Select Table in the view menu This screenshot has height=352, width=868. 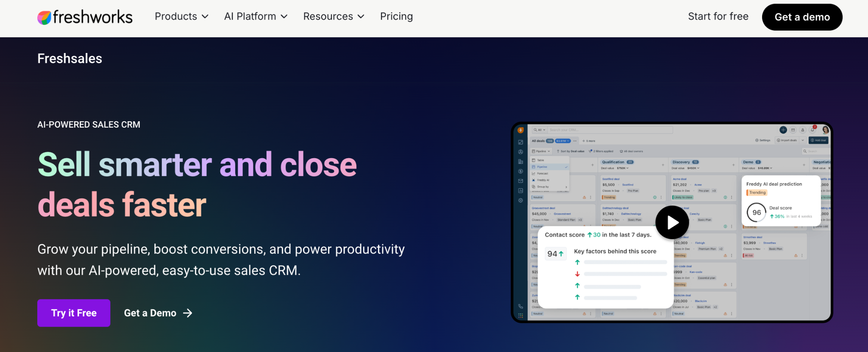549,160
